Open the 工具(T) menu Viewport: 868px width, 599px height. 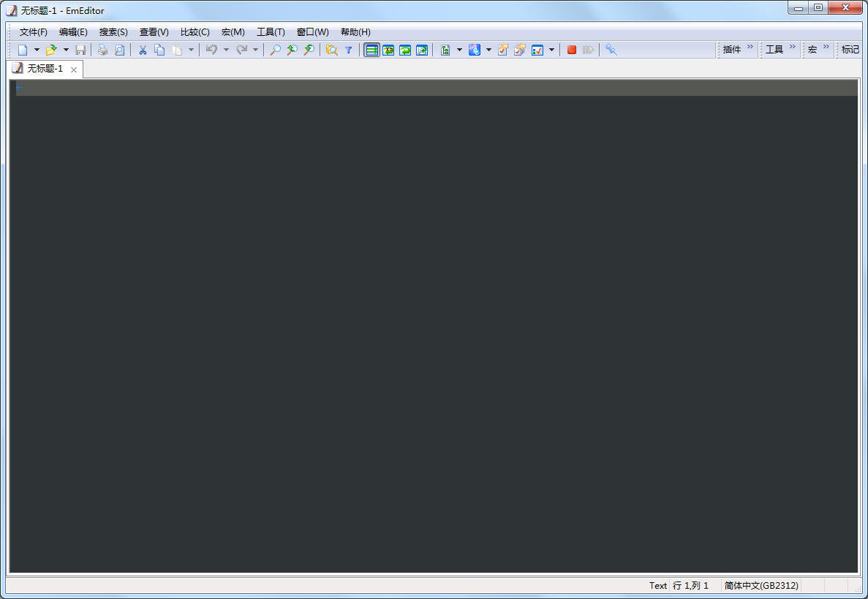(x=271, y=32)
